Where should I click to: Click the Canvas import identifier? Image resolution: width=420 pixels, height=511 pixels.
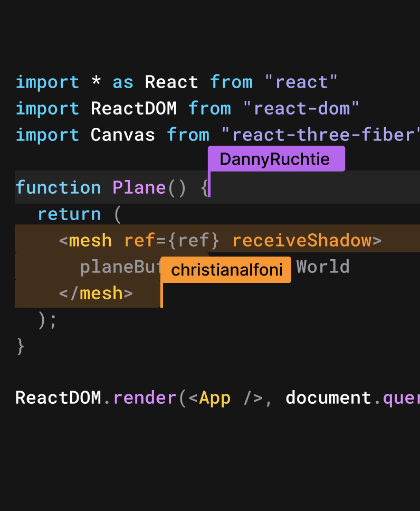click(122, 135)
